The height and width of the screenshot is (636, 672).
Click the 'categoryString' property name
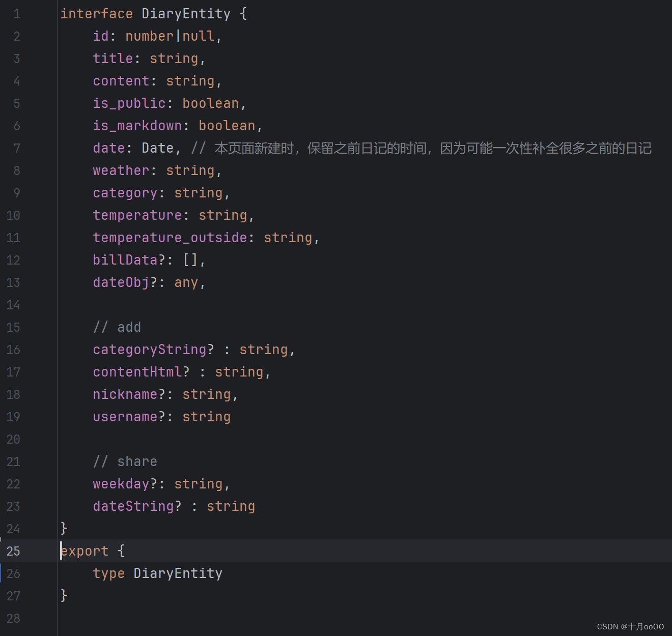150,350
